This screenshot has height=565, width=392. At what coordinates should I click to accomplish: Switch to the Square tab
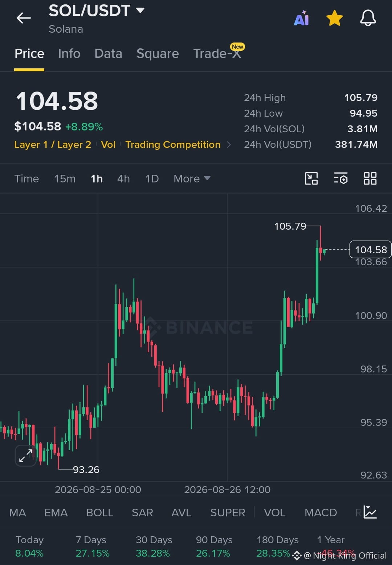coord(158,54)
